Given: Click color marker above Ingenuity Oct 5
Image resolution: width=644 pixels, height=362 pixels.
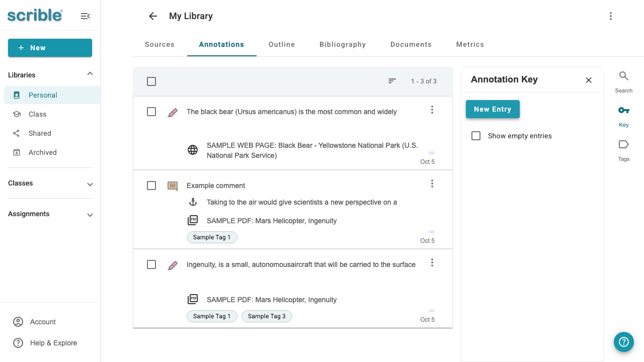Looking at the screenshot, I should [x=432, y=311].
